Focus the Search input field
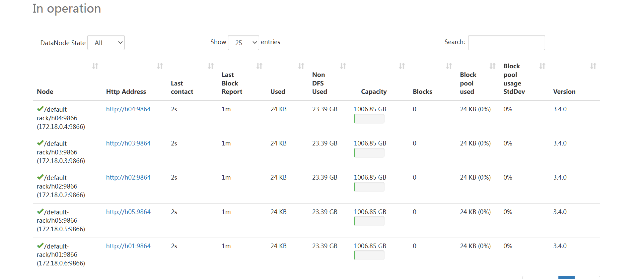644x279 pixels. tap(506, 43)
